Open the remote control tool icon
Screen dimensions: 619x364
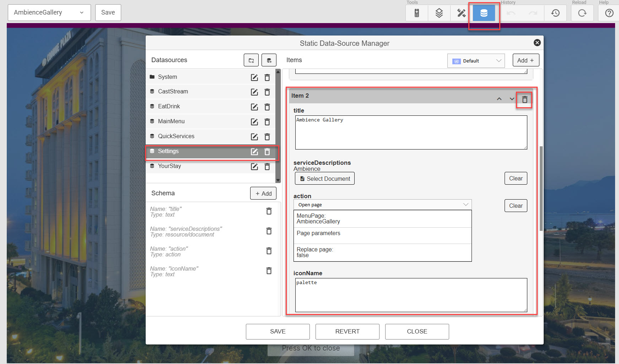[x=416, y=13]
